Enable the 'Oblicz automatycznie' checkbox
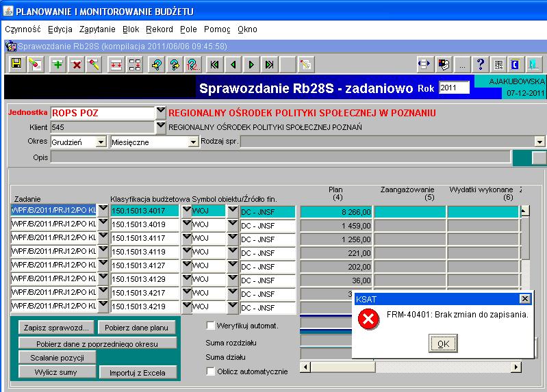Viewport: 547px width, 392px height. (x=210, y=371)
